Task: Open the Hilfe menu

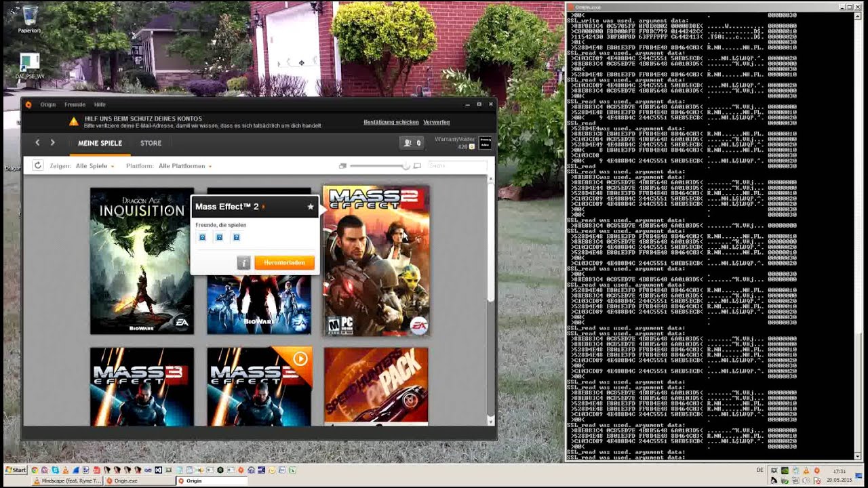Action: pos(100,104)
